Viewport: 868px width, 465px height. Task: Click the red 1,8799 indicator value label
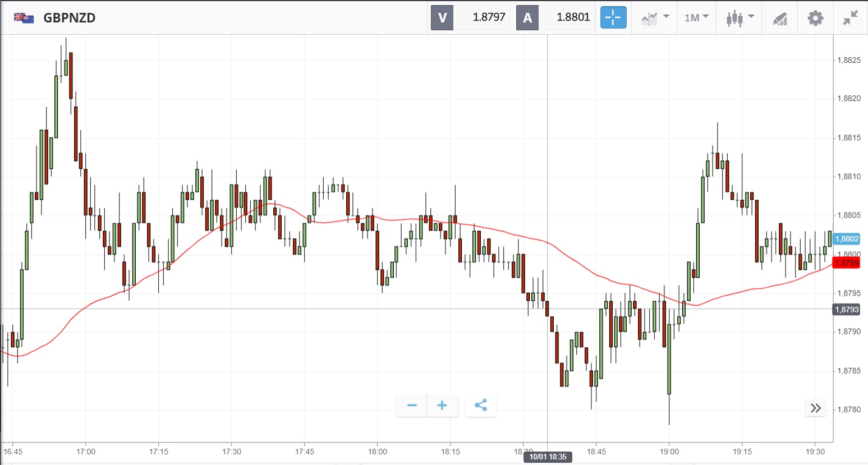(847, 263)
